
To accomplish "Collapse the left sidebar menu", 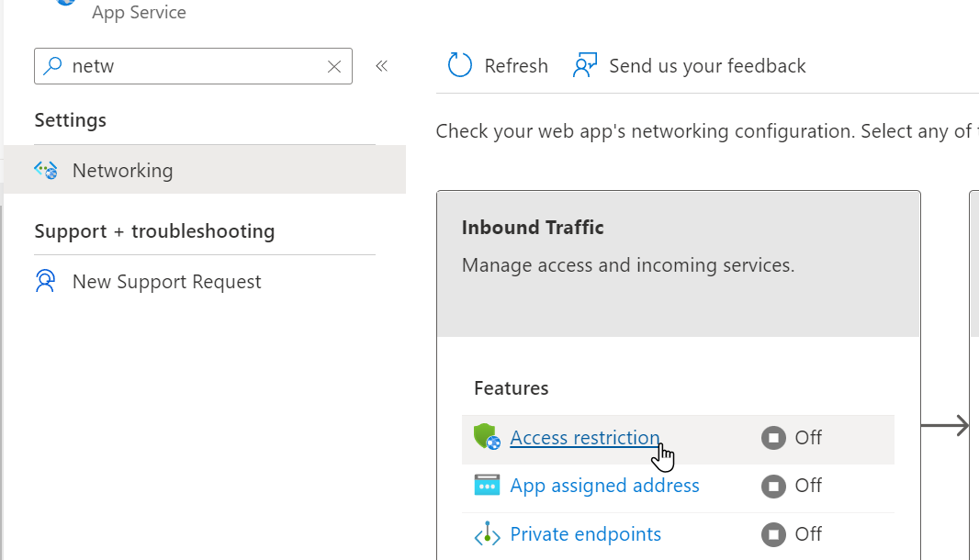I will (381, 65).
